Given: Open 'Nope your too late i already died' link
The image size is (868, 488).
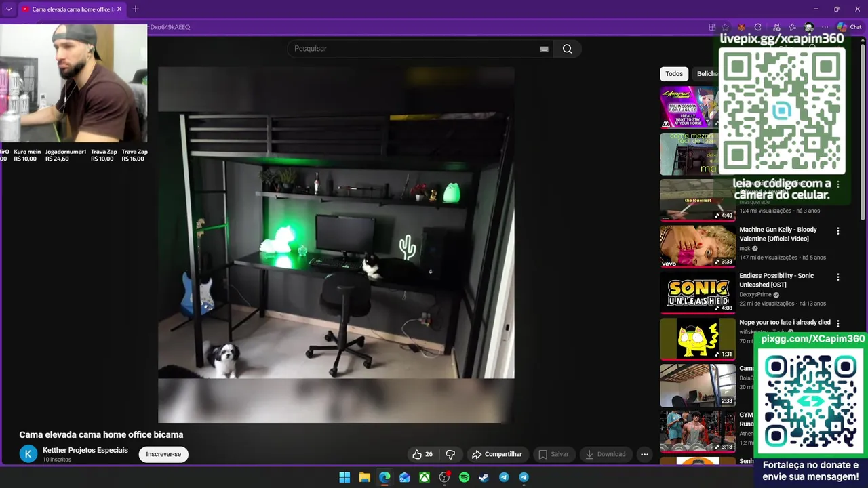Looking at the screenshot, I should click(785, 323).
